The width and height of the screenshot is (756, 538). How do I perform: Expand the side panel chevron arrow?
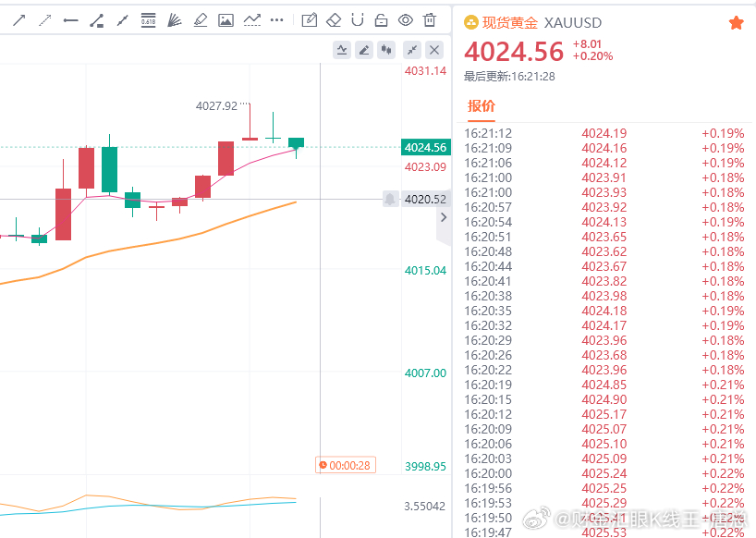point(444,217)
